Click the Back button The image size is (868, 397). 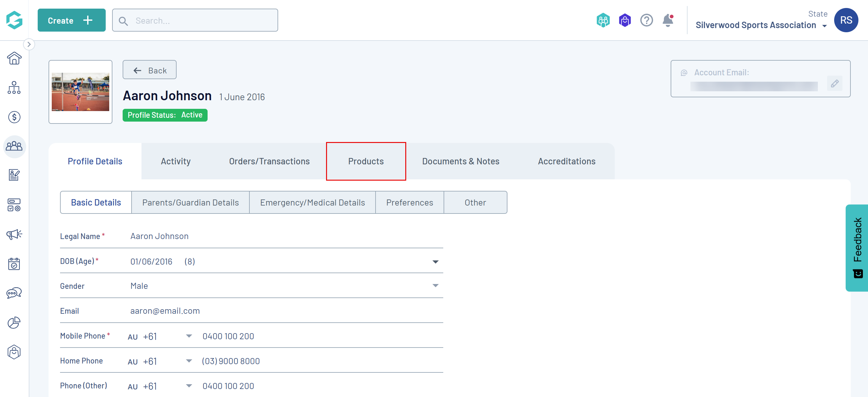point(149,70)
